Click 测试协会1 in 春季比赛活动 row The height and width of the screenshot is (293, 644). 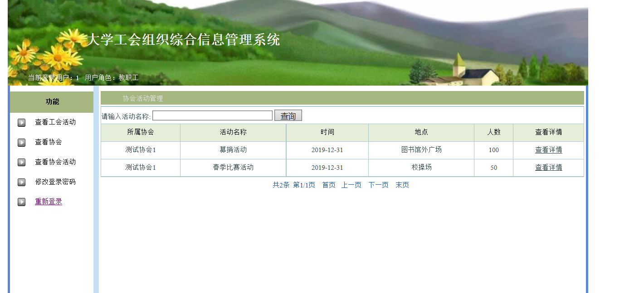point(141,168)
